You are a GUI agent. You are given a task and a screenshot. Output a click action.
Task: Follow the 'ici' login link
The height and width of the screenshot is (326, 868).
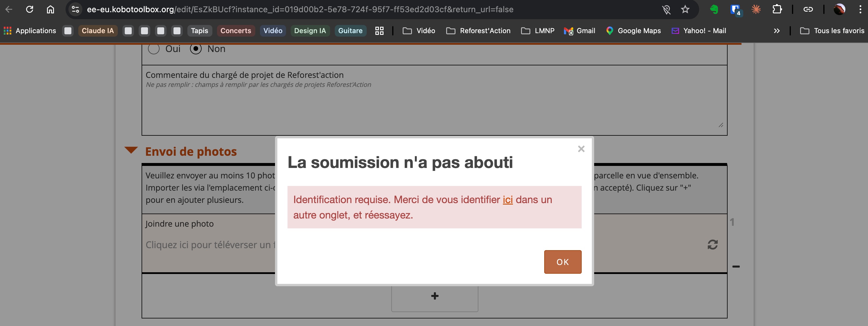coord(507,199)
